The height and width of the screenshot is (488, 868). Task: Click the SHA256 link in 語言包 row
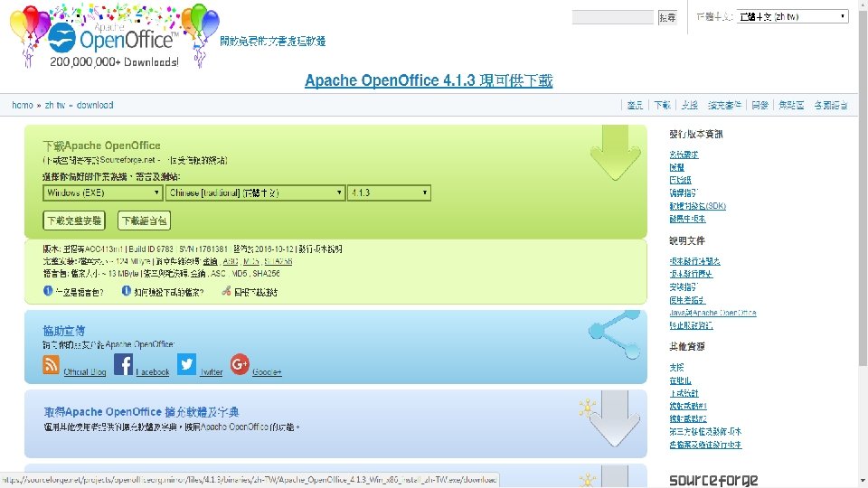tap(266, 273)
